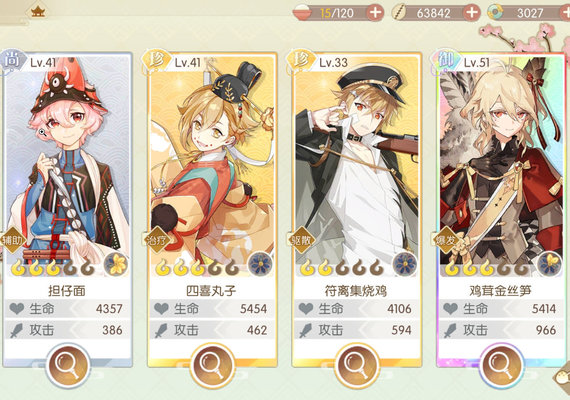Click the magnifier button under 担仔面
The height and width of the screenshot is (400, 570).
(68, 365)
